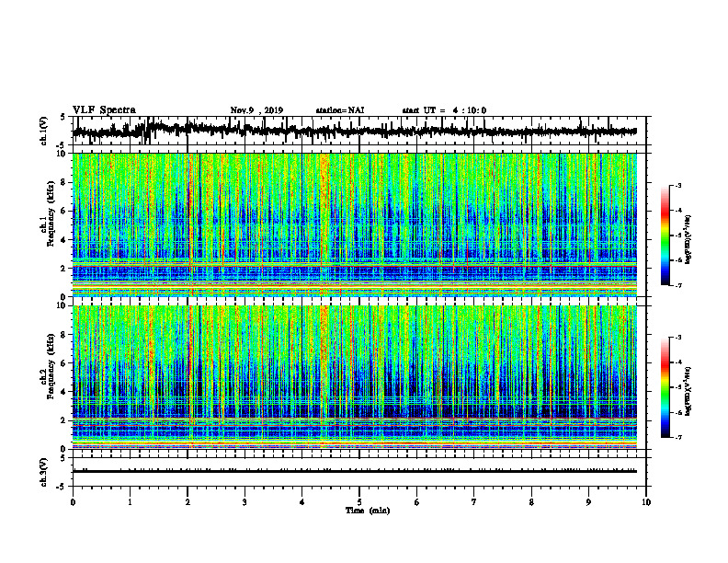
Task: Click the ch.1 spectrogram color bar legend
Action: tap(665, 236)
